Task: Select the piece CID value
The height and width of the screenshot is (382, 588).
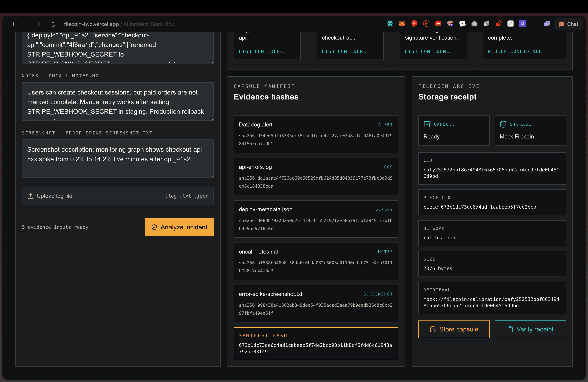Action: tap(480, 207)
